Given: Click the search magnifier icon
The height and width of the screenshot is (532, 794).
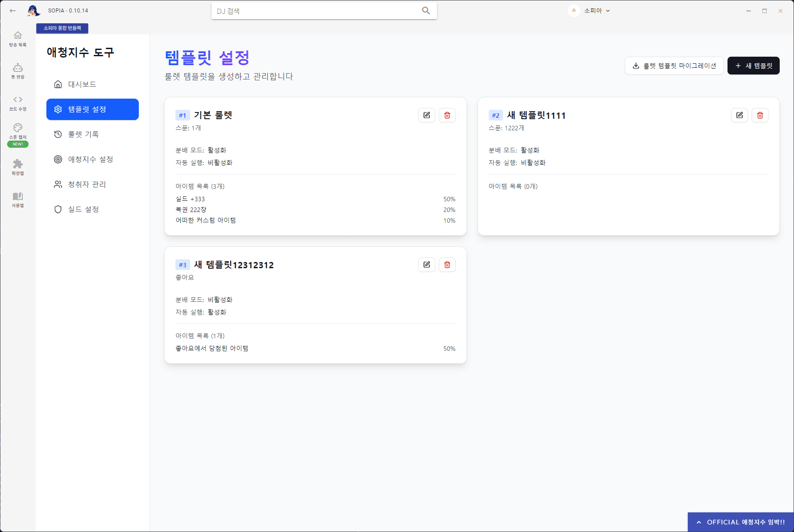Looking at the screenshot, I should [426, 11].
